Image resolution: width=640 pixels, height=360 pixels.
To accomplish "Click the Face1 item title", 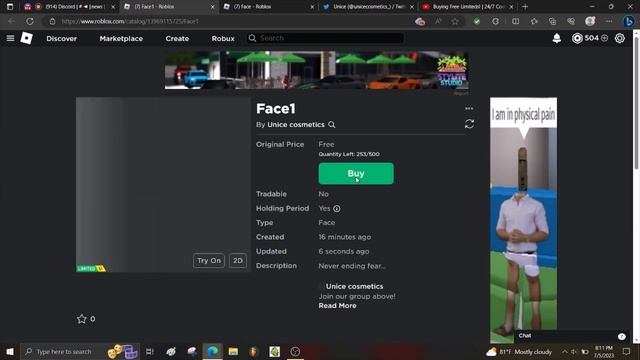I will coord(276,109).
